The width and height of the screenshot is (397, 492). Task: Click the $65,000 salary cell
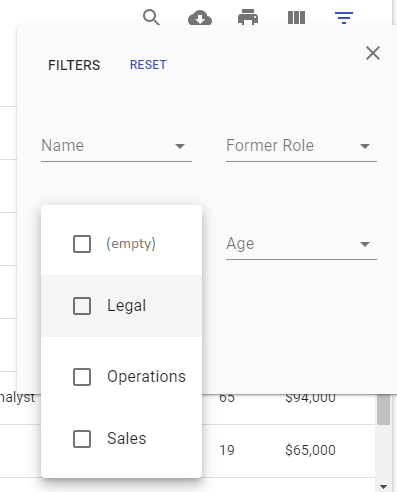[x=310, y=450]
